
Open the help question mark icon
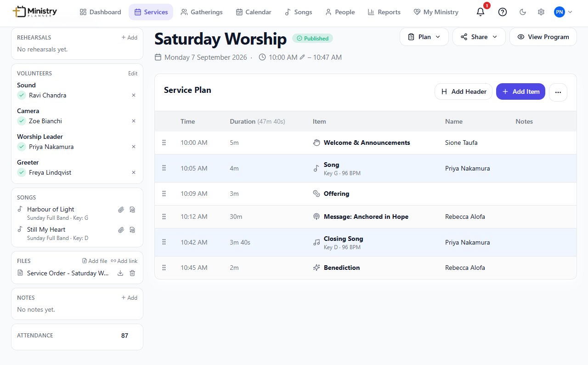coord(503,12)
